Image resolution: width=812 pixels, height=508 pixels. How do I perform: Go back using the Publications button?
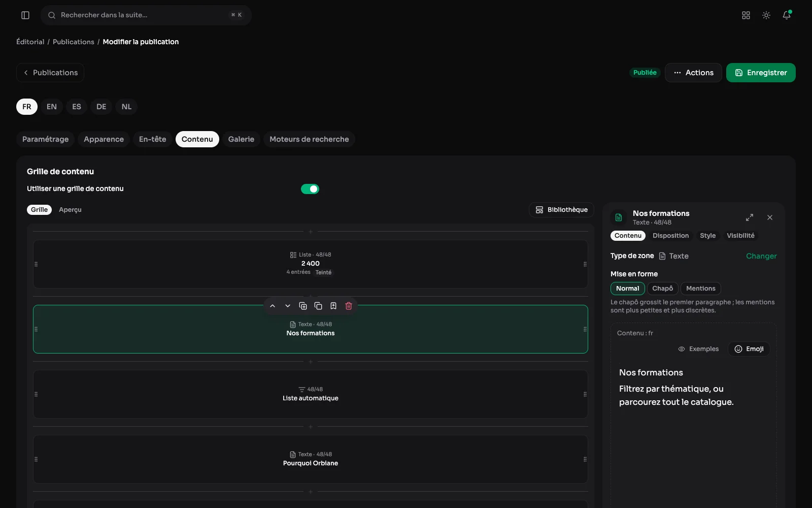pos(50,73)
